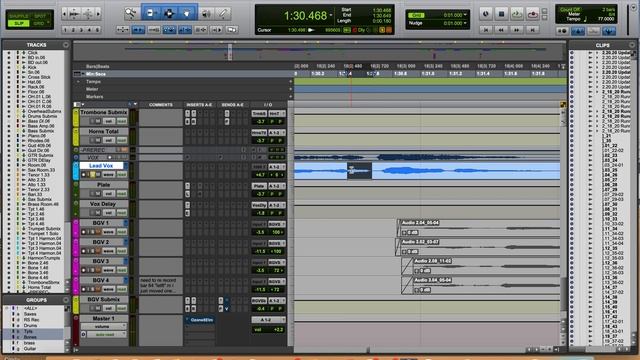Click the Record transport button
The image size is (640, 360).
point(533,14)
